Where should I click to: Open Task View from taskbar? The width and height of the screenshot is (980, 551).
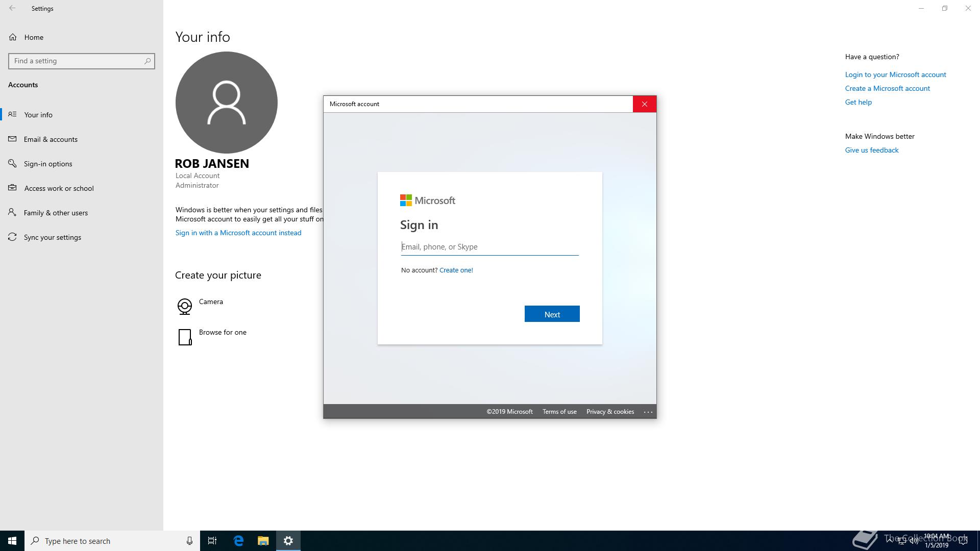pyautogui.click(x=212, y=541)
